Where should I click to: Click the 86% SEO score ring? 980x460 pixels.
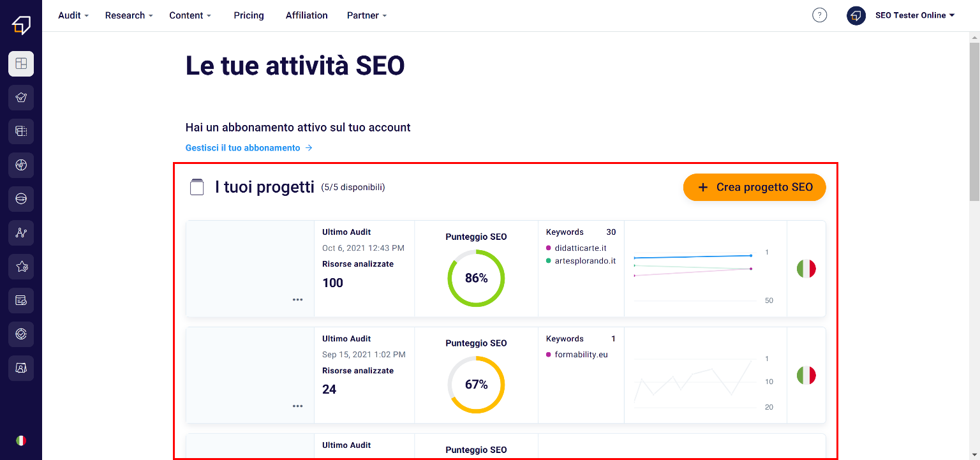coord(476,278)
